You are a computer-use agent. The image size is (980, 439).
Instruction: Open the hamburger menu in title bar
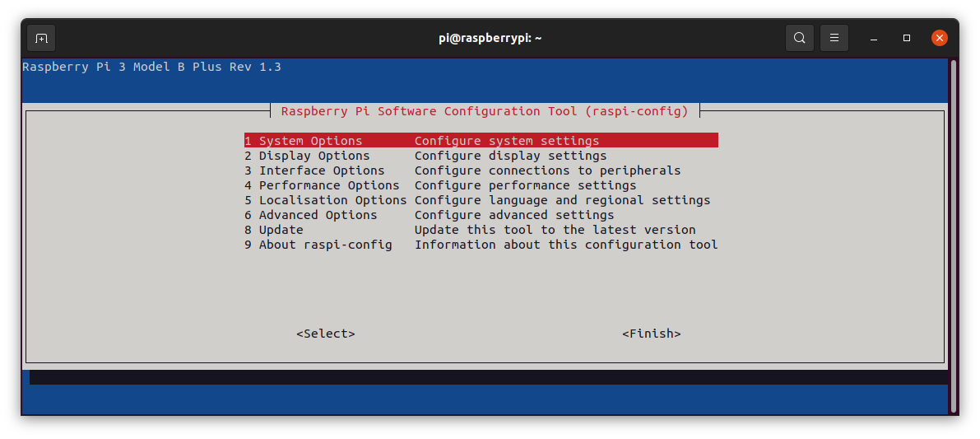tap(834, 38)
